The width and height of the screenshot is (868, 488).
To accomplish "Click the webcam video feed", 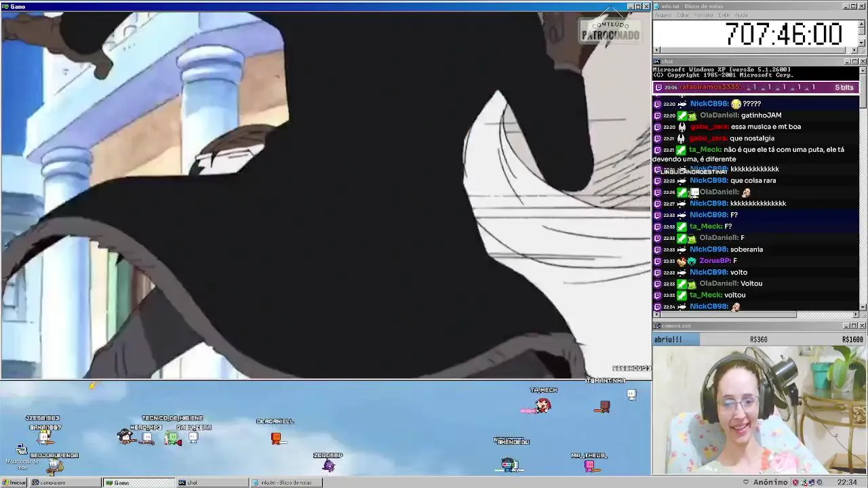I will [x=759, y=411].
